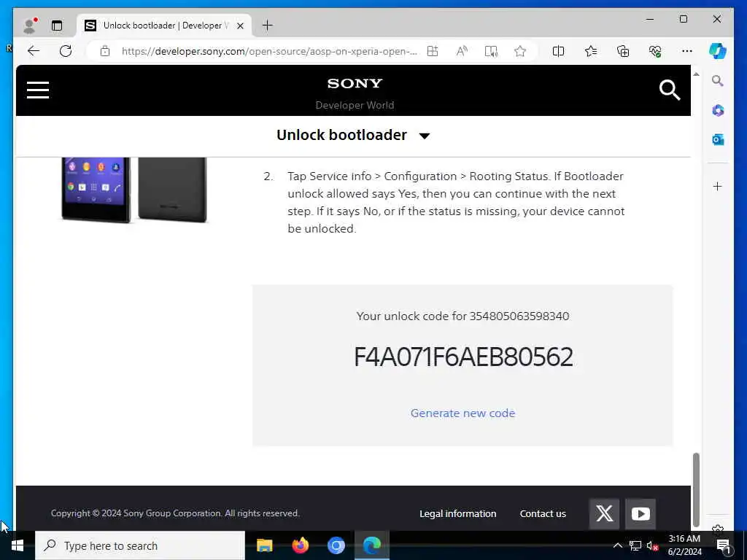Open File Explorer from taskbar
The width and height of the screenshot is (747, 560).
(x=264, y=545)
